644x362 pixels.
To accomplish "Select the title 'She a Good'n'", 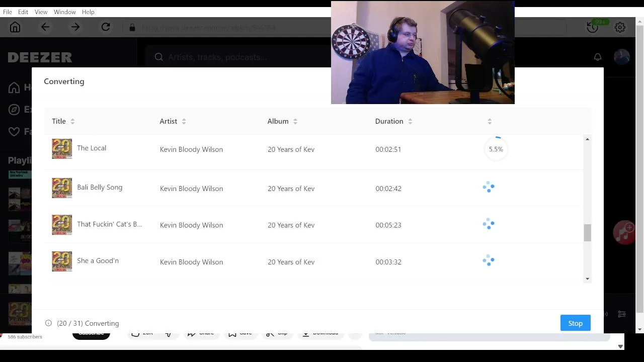I will pos(98,261).
